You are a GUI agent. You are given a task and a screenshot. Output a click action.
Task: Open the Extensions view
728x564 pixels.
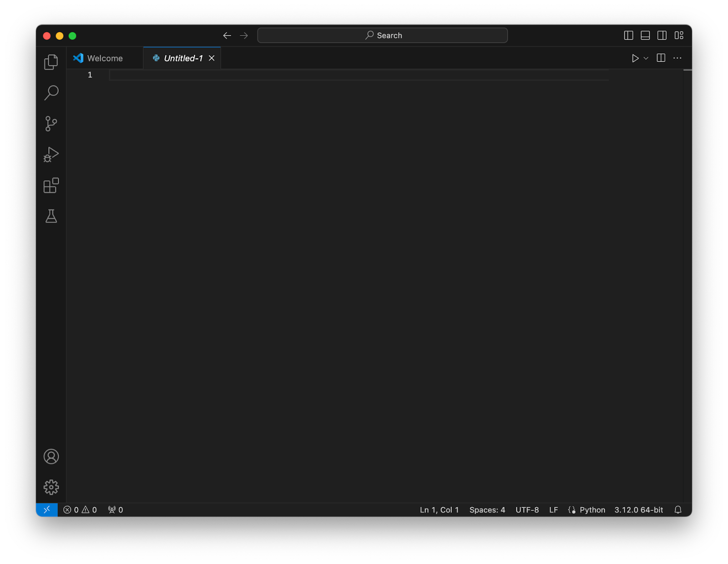51,185
